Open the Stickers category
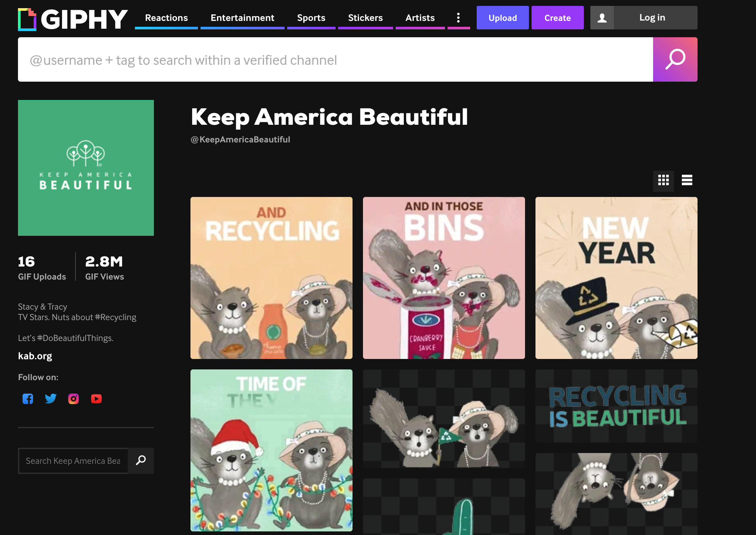 point(365,18)
